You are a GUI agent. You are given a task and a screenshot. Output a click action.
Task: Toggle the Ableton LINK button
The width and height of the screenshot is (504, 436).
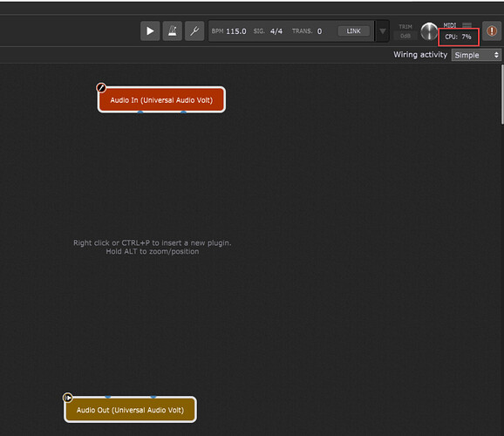point(353,31)
